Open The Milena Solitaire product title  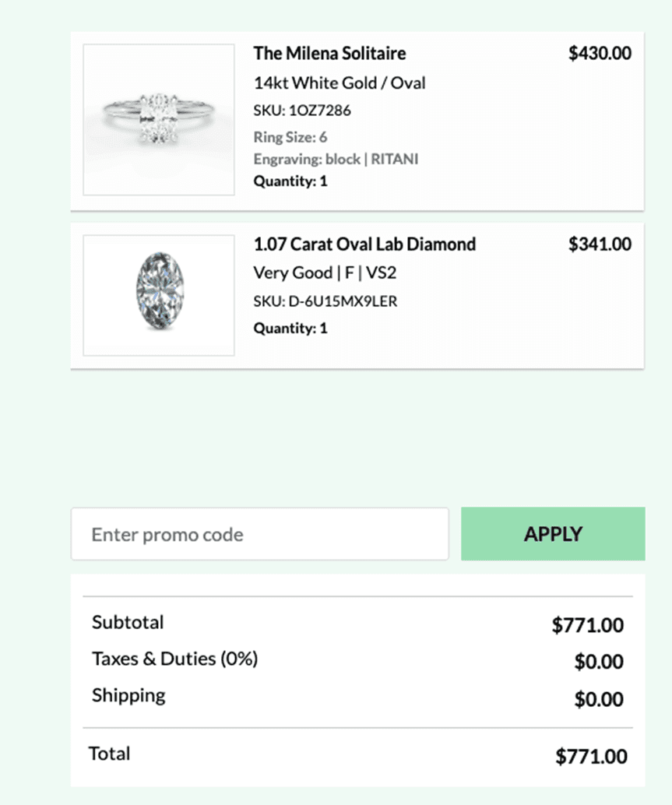pyautogui.click(x=329, y=54)
